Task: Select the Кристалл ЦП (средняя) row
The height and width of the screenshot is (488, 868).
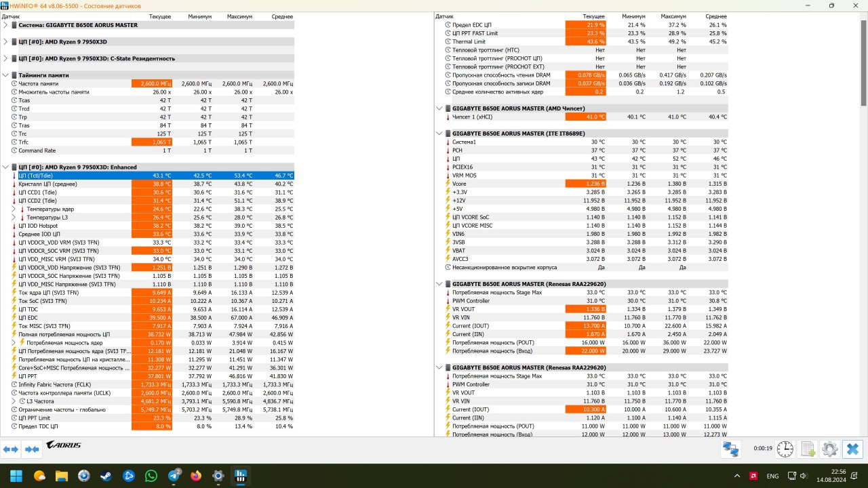Action: point(148,184)
